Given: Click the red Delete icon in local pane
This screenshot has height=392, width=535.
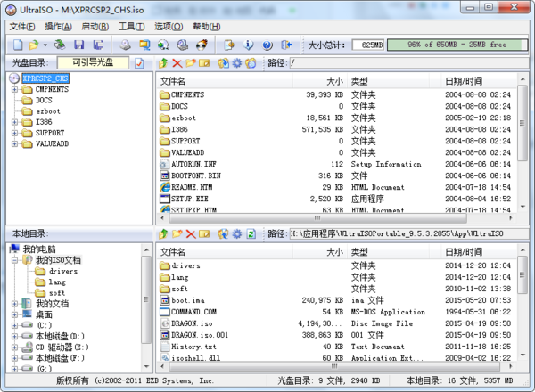Looking at the screenshot, I should [191, 233].
